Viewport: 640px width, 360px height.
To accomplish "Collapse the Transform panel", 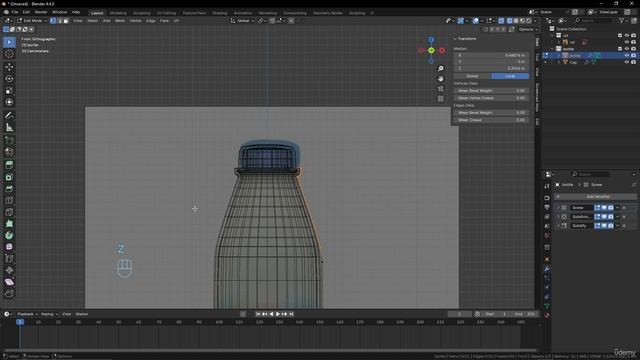I will point(455,39).
